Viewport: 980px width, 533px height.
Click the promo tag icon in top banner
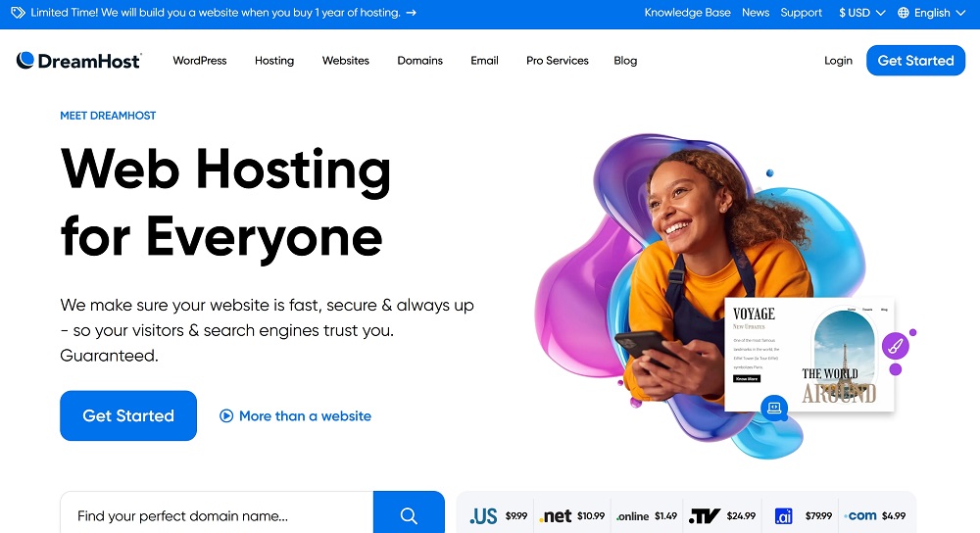(x=18, y=13)
